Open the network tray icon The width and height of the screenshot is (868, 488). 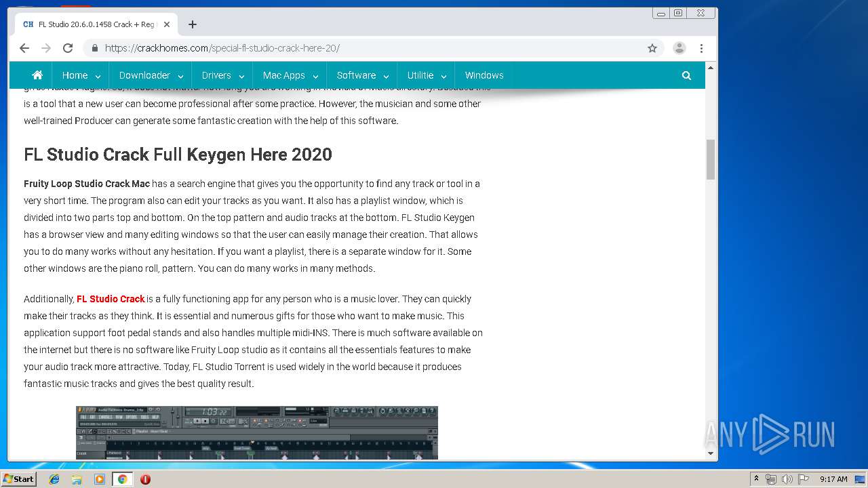click(771, 479)
